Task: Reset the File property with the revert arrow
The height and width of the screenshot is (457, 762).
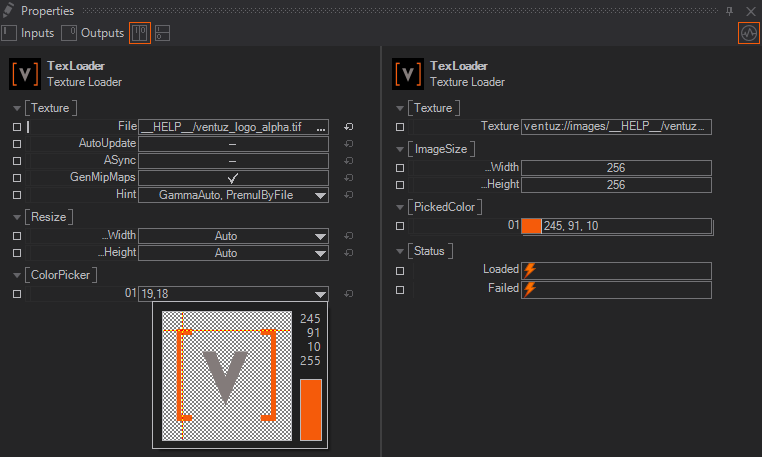Action: click(x=347, y=127)
